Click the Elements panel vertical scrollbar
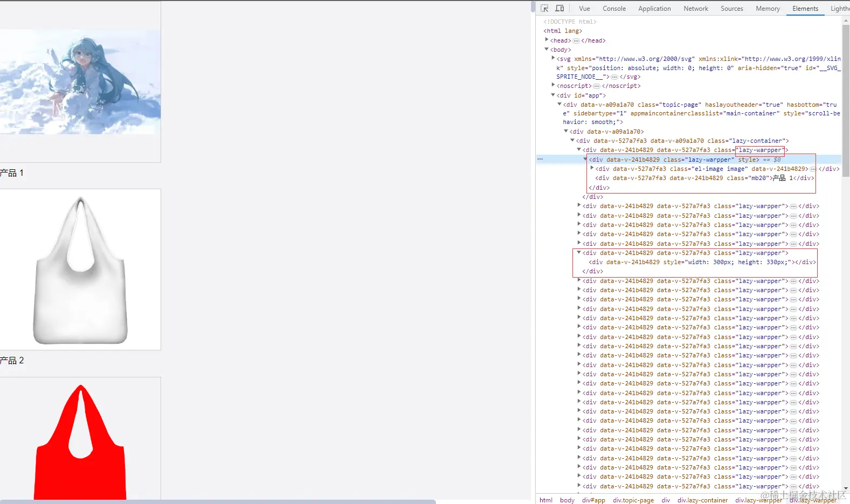 tap(845, 100)
